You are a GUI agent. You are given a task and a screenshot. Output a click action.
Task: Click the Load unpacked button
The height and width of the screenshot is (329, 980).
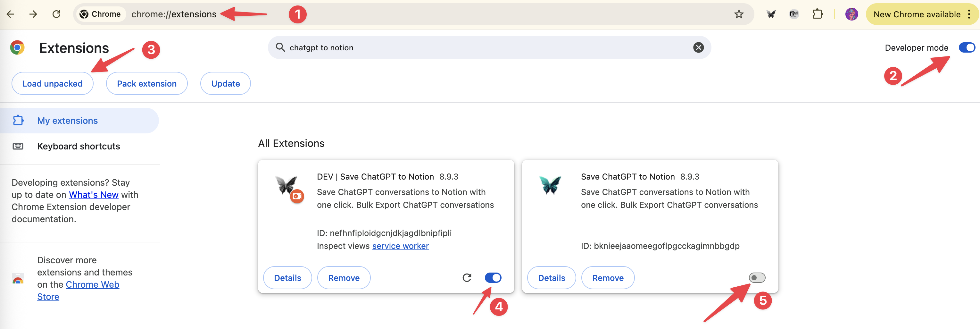[x=52, y=83]
